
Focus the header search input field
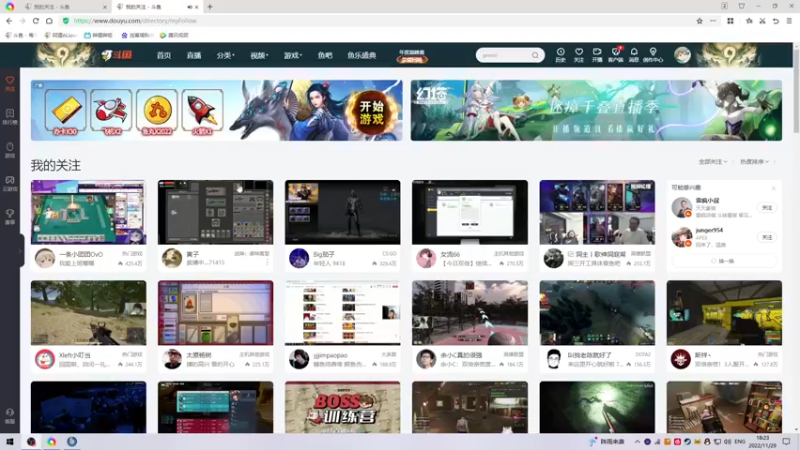click(x=505, y=55)
